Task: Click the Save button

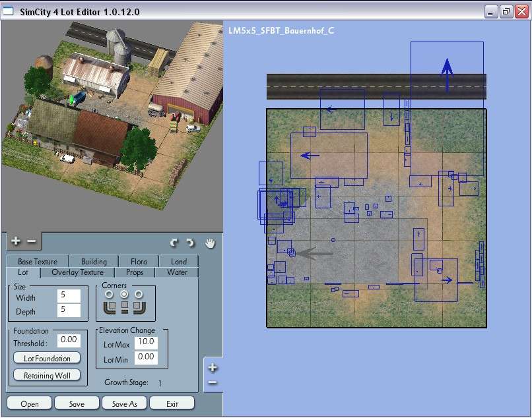Action: point(77,403)
